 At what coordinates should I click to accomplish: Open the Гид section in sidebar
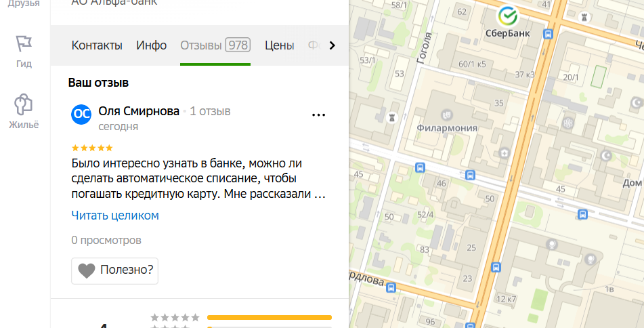pyautogui.click(x=24, y=52)
